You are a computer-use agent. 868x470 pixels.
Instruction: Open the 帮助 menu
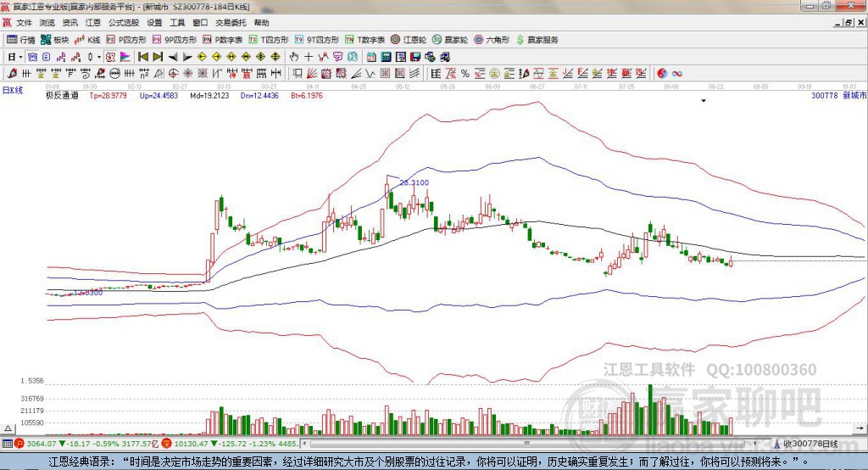[261, 23]
